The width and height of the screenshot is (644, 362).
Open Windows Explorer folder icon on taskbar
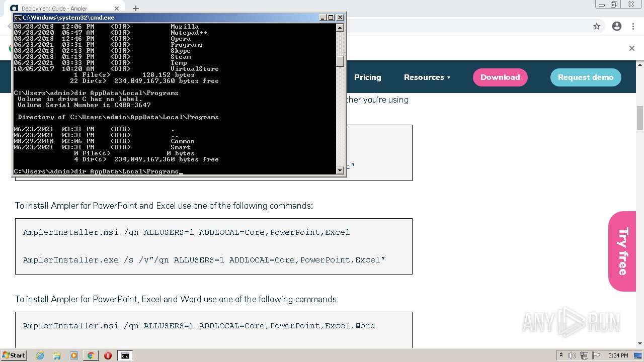[57, 355]
